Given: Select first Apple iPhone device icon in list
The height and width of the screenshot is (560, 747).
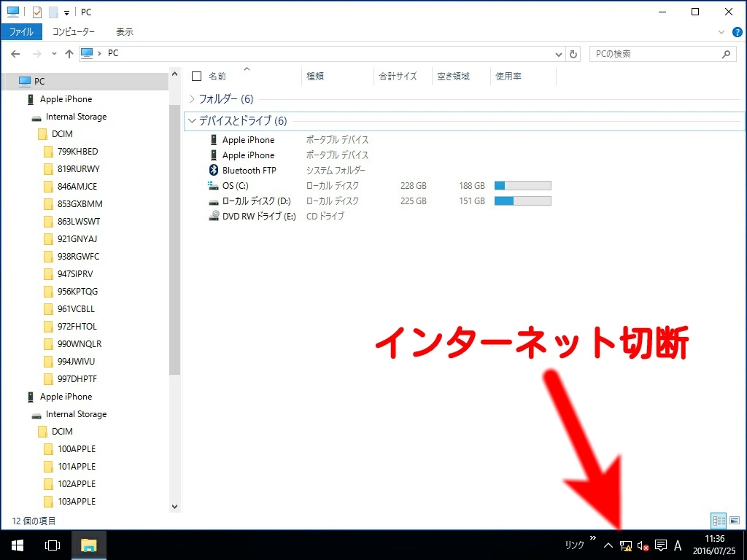Looking at the screenshot, I should pos(214,139).
